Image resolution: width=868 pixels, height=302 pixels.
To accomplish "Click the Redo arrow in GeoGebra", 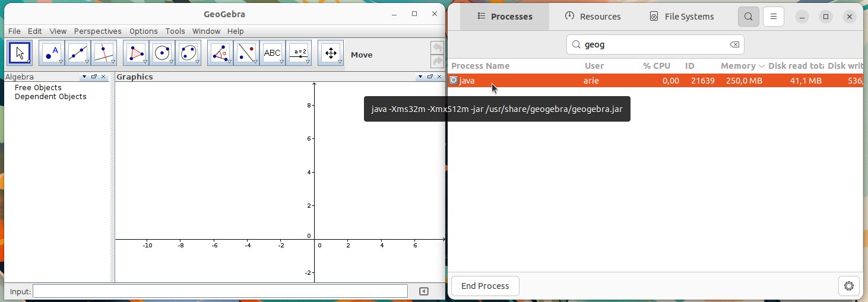I will point(438,61).
